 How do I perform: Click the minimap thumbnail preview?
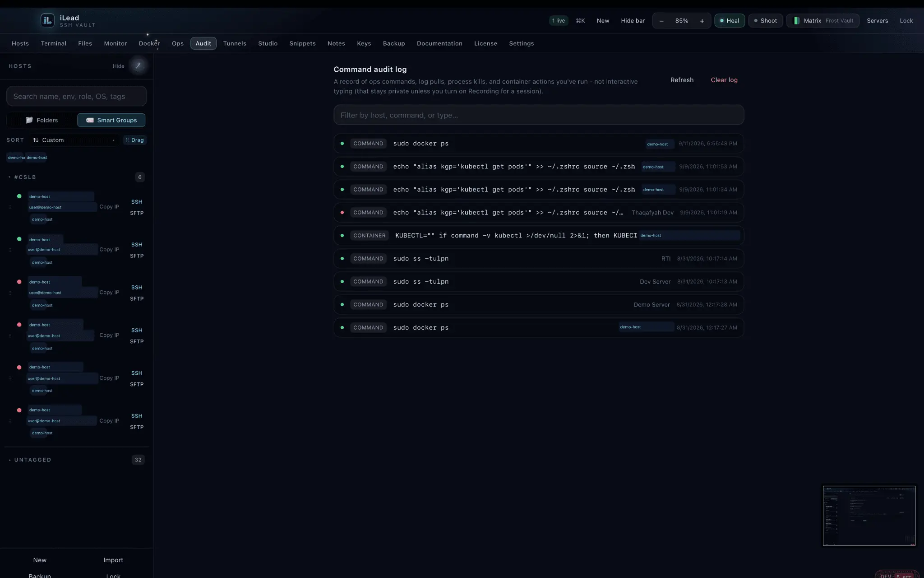(869, 516)
